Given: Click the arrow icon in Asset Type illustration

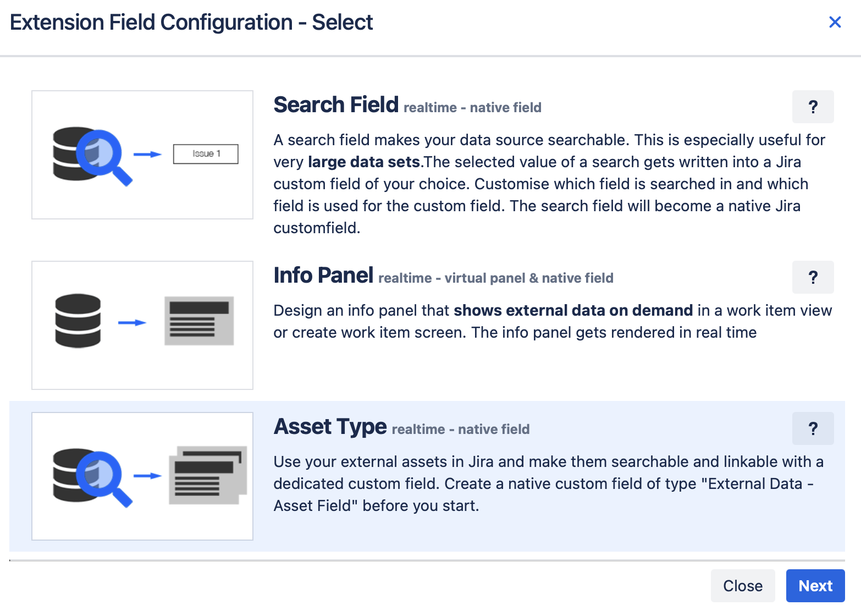Looking at the screenshot, I should pyautogui.click(x=147, y=476).
